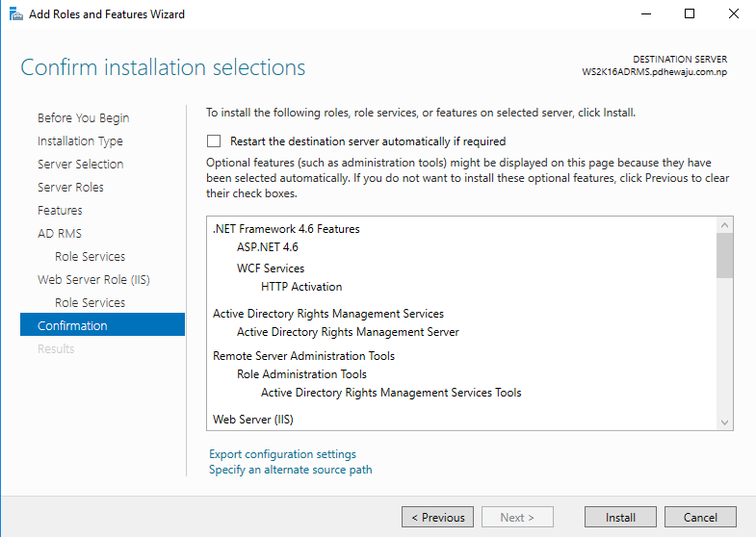Jump to the Features step

click(x=60, y=211)
